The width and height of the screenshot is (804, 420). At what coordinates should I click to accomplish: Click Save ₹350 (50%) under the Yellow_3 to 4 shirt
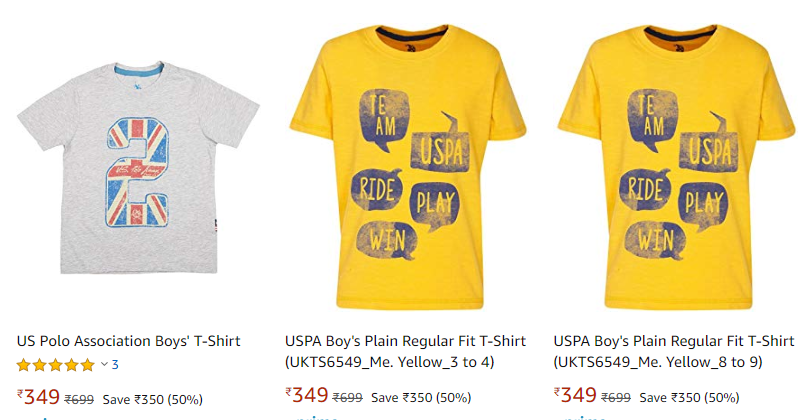[421, 397]
